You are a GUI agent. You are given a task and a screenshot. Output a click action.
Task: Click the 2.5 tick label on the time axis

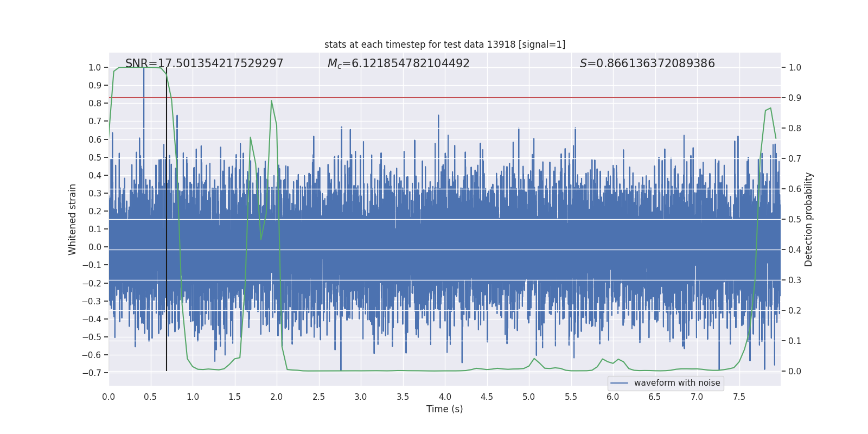[318, 397]
